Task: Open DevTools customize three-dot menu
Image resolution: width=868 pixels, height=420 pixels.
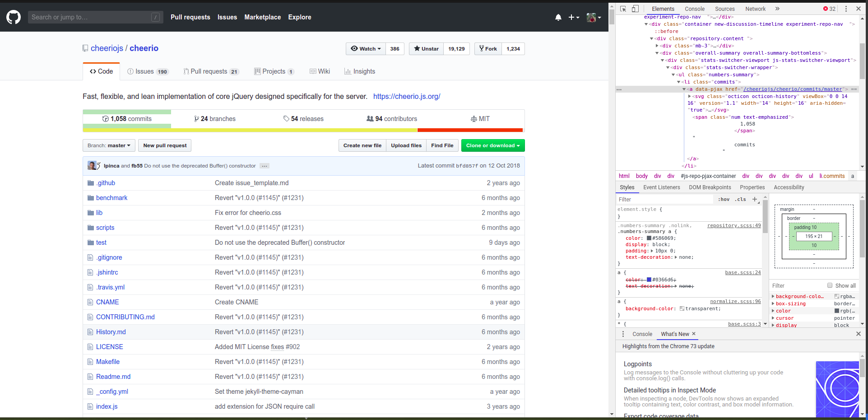Action: pos(846,9)
